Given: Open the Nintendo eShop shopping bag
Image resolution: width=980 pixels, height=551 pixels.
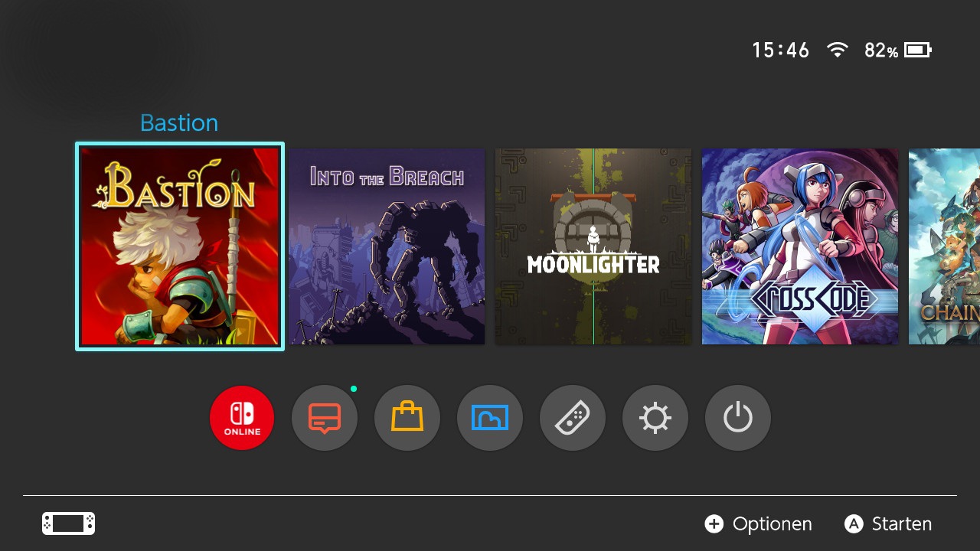Looking at the screenshot, I should point(407,418).
